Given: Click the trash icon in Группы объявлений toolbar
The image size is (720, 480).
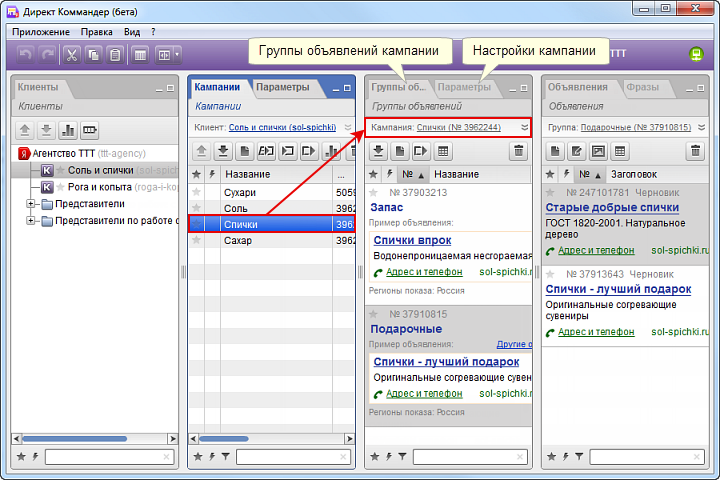Looking at the screenshot, I should coord(518,151).
